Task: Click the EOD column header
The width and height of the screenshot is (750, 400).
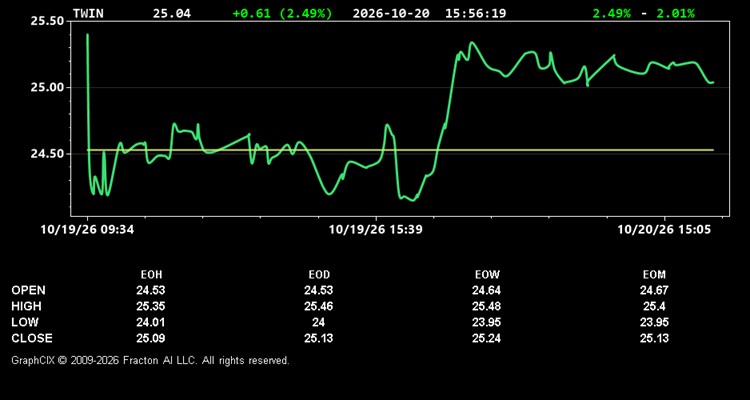Action: click(319, 275)
